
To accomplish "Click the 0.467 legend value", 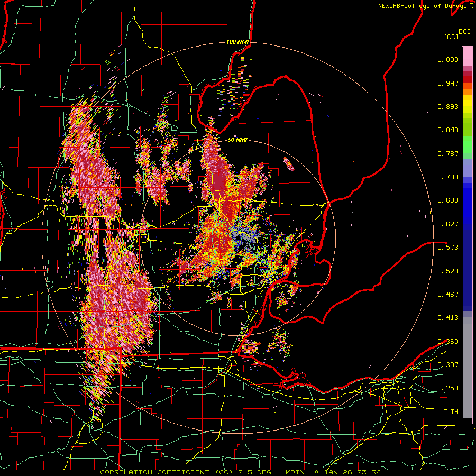I will [x=448, y=295].
